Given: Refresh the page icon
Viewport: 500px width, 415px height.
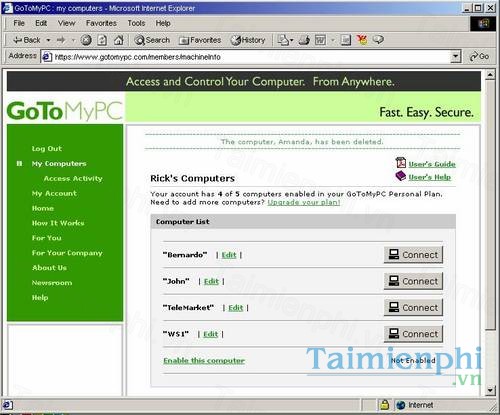Looking at the screenshot, I should [x=102, y=40].
